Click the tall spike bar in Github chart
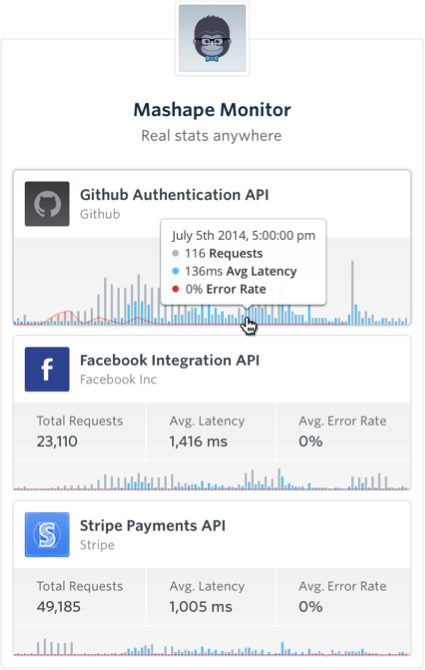The height and width of the screenshot is (670, 425). click(x=352, y=293)
